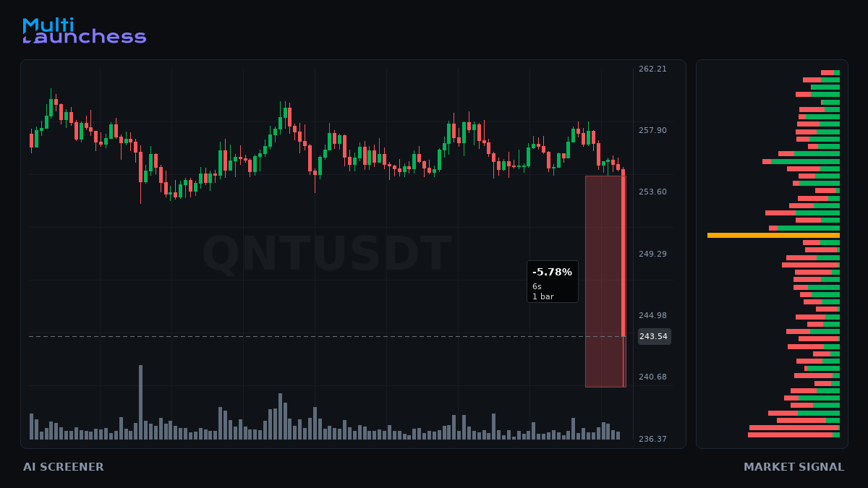Click the large red final candlestick
The image size is (868, 488).
coord(623,253)
